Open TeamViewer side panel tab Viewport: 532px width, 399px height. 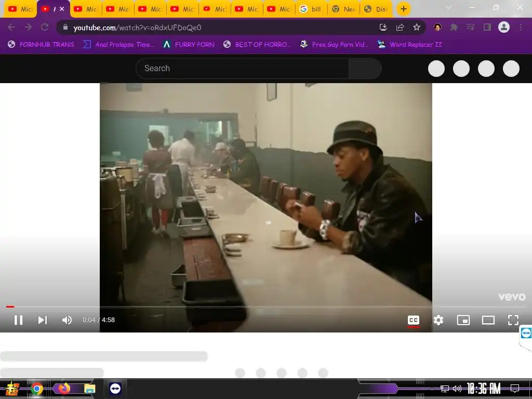pyautogui.click(x=526, y=334)
